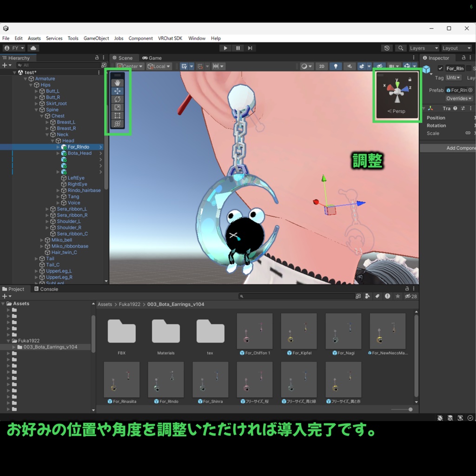Lock the Inspector panel

coord(463,58)
